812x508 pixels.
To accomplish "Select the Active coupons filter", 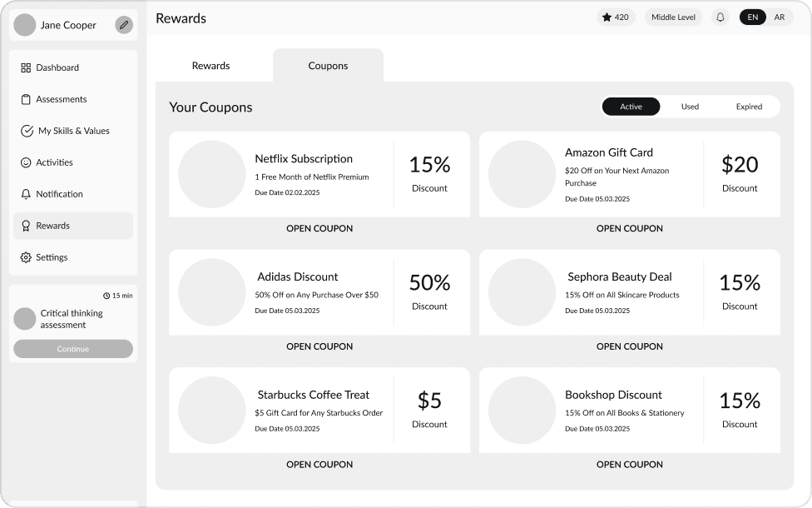I will pyautogui.click(x=631, y=106).
